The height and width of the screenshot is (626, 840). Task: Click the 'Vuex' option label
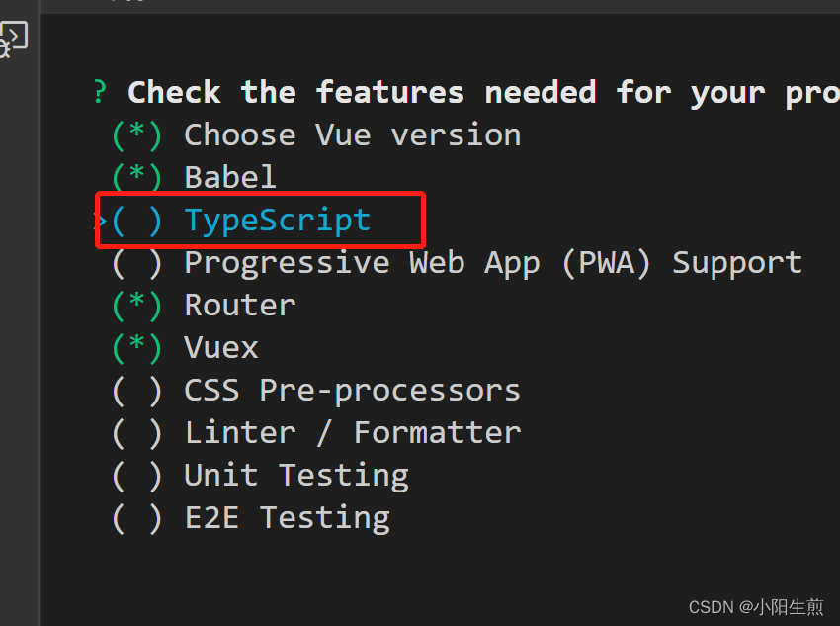[x=221, y=348]
